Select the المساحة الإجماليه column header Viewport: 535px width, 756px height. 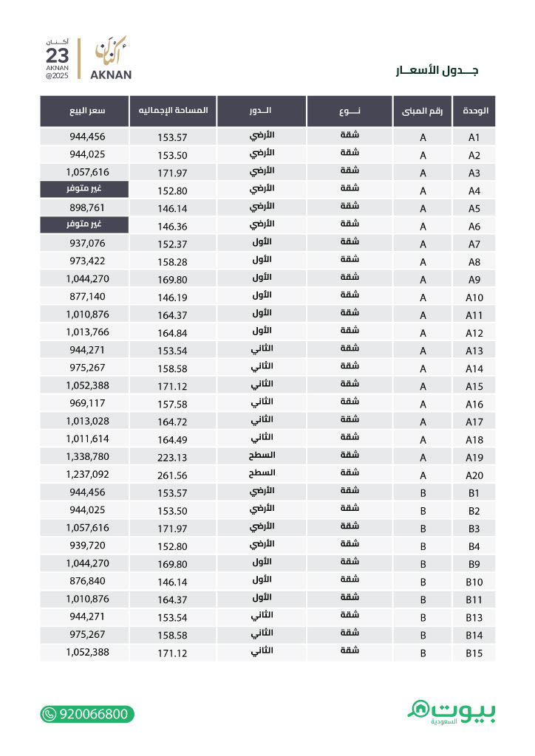point(173,111)
